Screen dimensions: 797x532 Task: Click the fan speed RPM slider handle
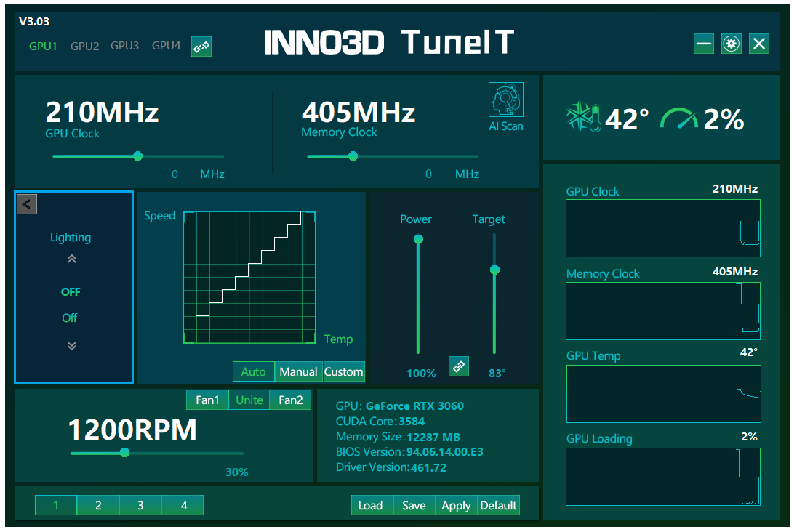[x=124, y=452]
